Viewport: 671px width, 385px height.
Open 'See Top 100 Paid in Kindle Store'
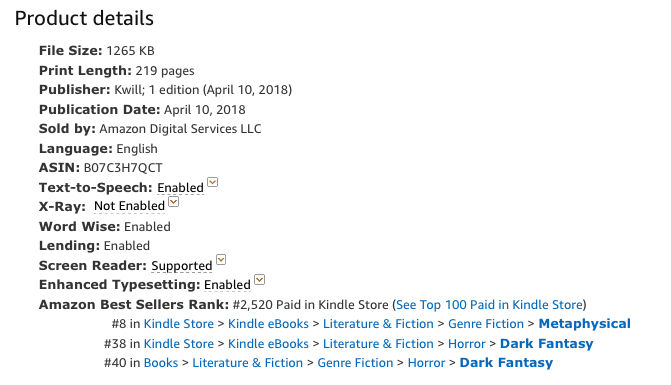tap(489, 305)
